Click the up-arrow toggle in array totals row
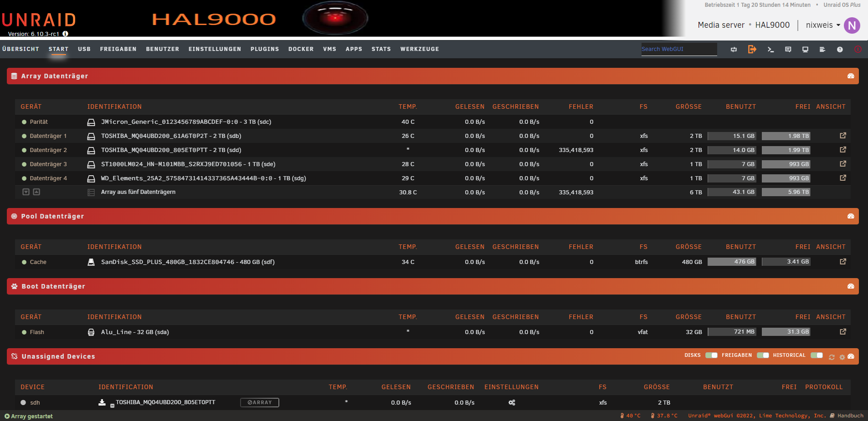This screenshot has height=421, width=868. pos(36,192)
